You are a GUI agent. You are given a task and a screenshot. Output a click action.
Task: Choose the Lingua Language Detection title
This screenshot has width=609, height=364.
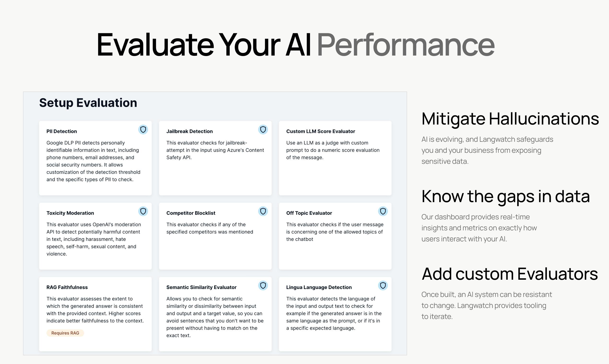(319, 287)
